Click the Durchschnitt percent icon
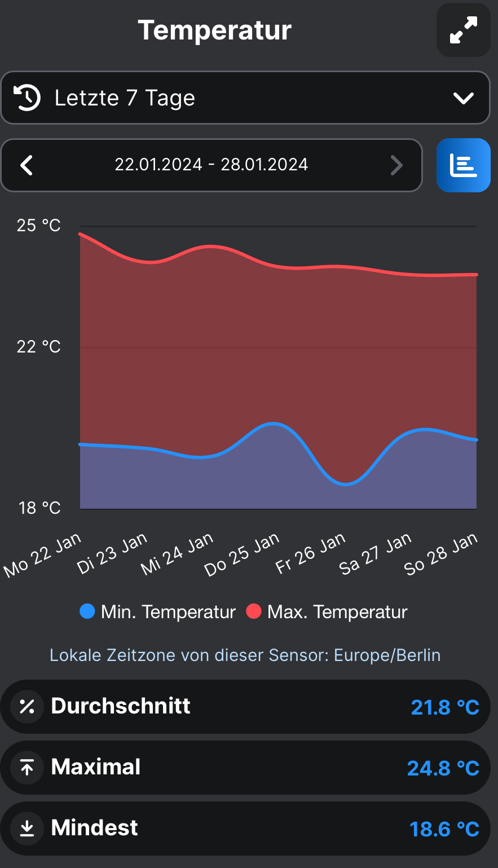This screenshot has width=498, height=868. (x=27, y=707)
